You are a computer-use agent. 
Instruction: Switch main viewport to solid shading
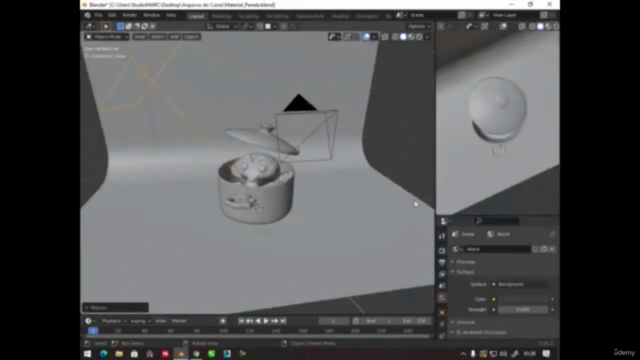403,37
